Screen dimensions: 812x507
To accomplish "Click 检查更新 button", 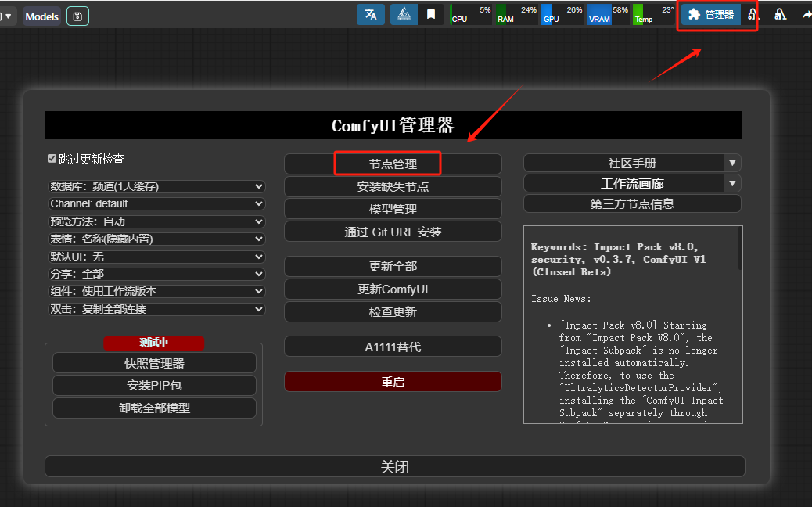I will pyautogui.click(x=393, y=311).
